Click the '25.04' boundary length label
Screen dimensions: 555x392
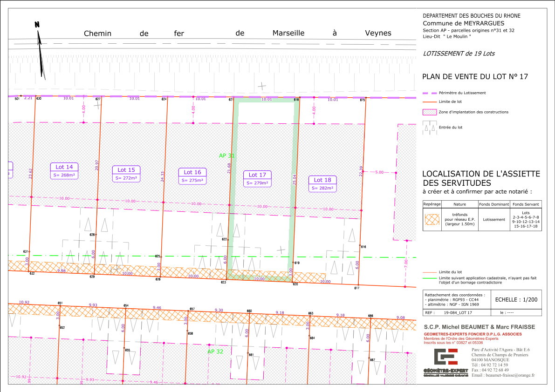pyautogui.click(x=295, y=180)
